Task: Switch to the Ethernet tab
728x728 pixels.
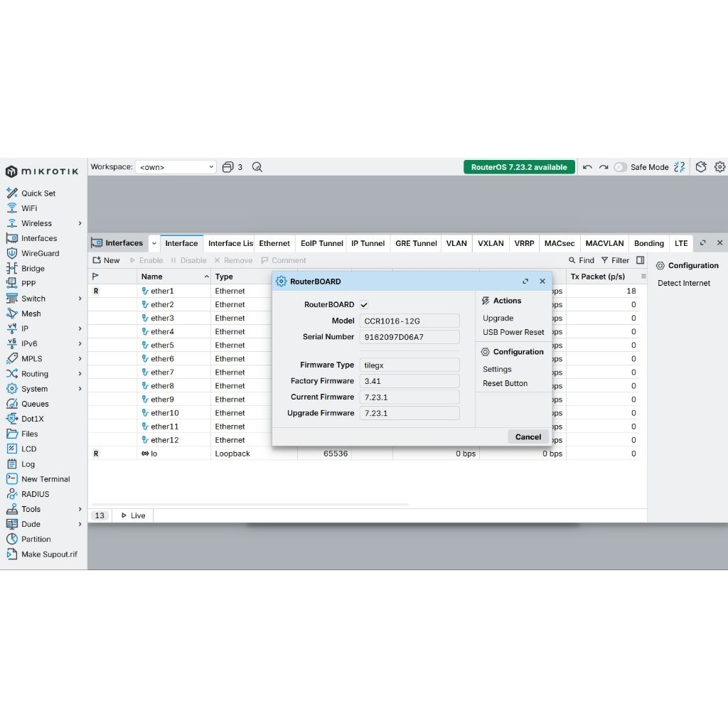Action: 274,243
